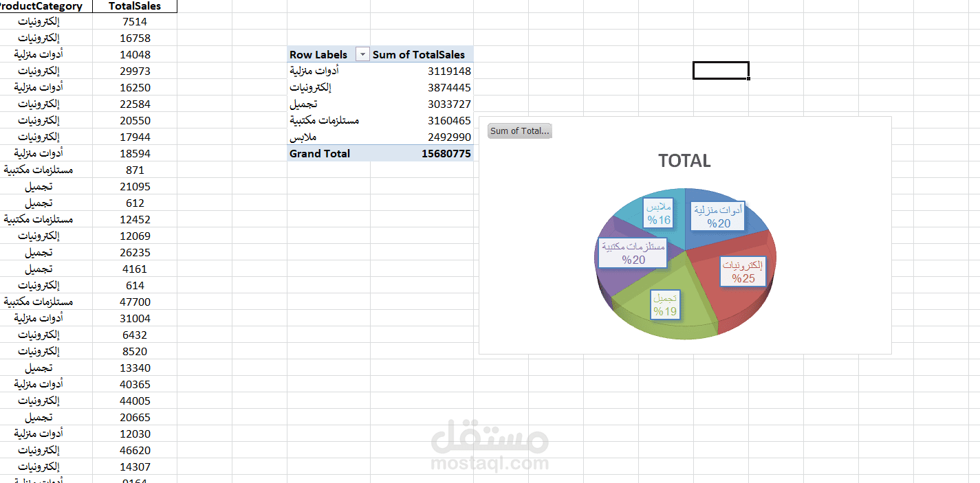Select pivot row label إلكترونيات
This screenshot has height=483, width=980.
(x=329, y=87)
